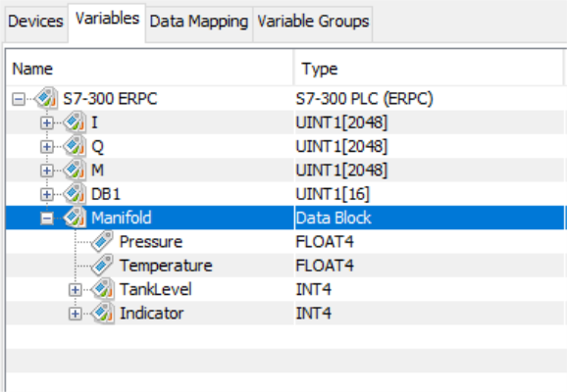Click the Temperature variable tag icon
The height and width of the screenshot is (392, 567).
[102, 266]
